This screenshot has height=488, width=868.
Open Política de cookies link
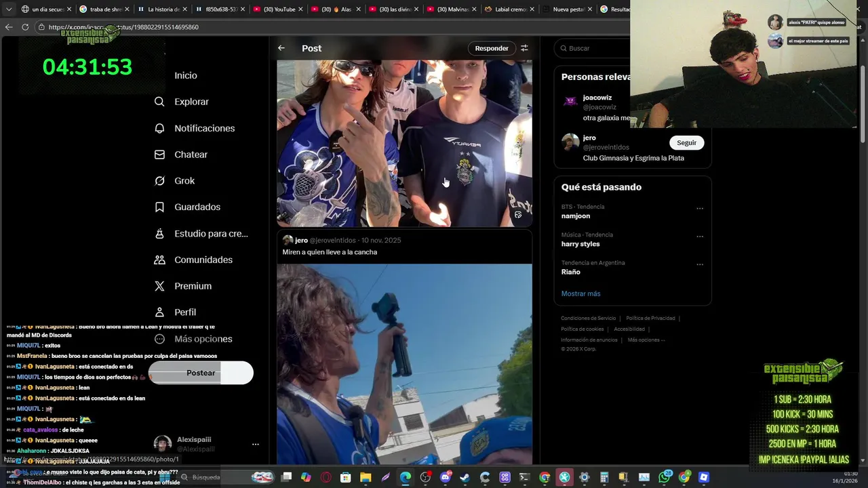pyautogui.click(x=582, y=329)
